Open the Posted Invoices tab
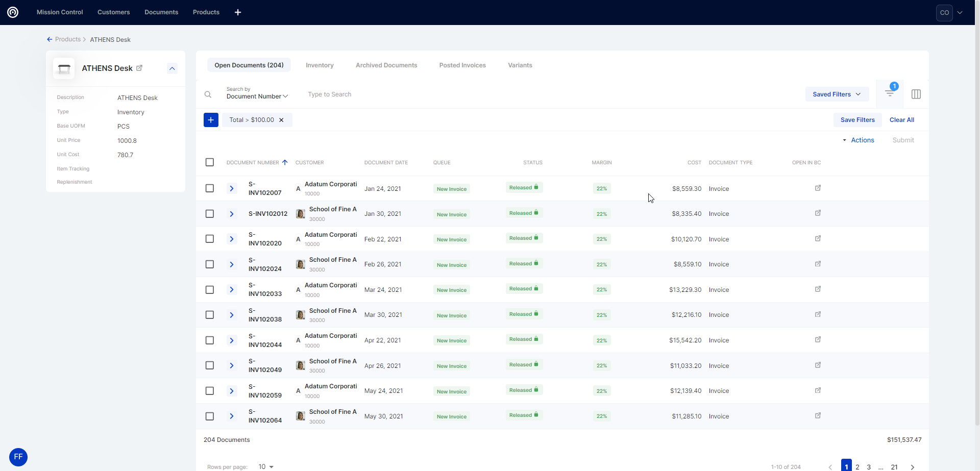The image size is (980, 471). pyautogui.click(x=462, y=65)
